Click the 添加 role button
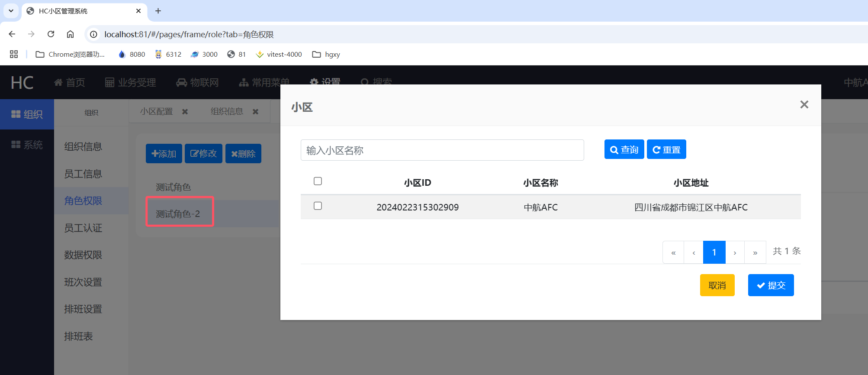 pyautogui.click(x=164, y=153)
